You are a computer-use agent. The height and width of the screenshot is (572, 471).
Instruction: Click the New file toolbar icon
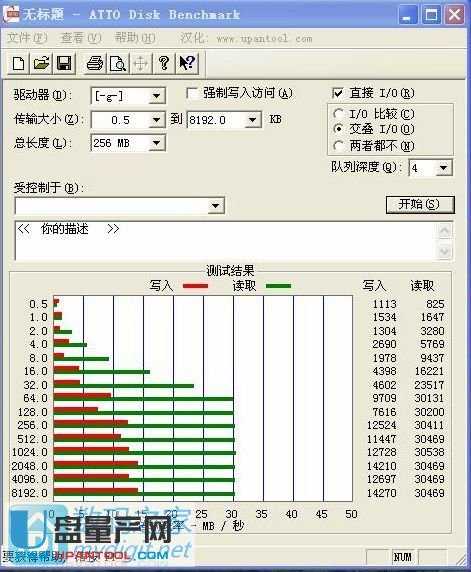point(19,63)
